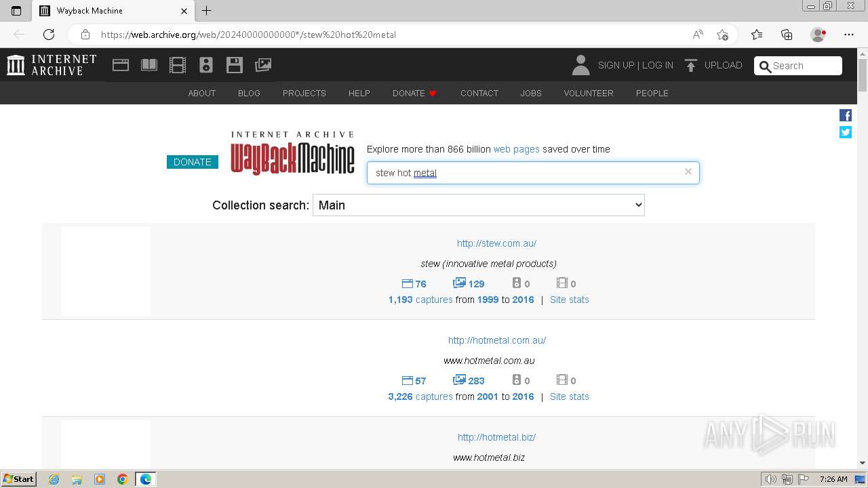868x488 pixels.
Task: Click 57 web pages count for hotmetal.com.au
Action: [x=414, y=381]
